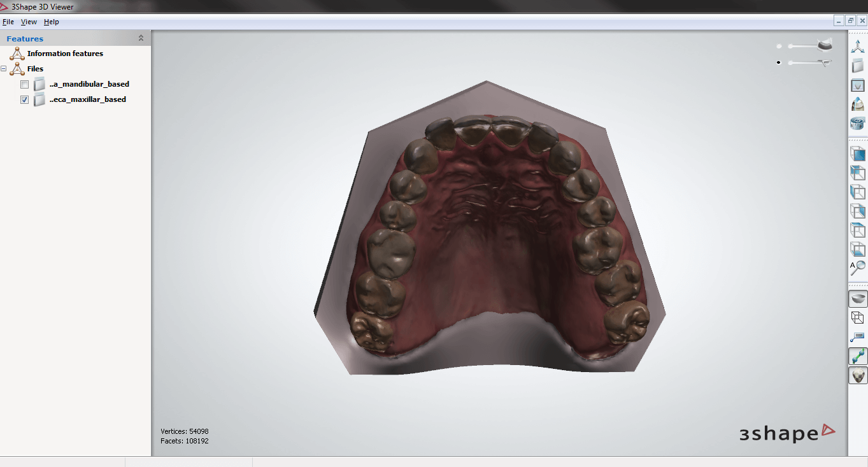
Task: Click the Information features pyramid icon
Action: (x=17, y=54)
